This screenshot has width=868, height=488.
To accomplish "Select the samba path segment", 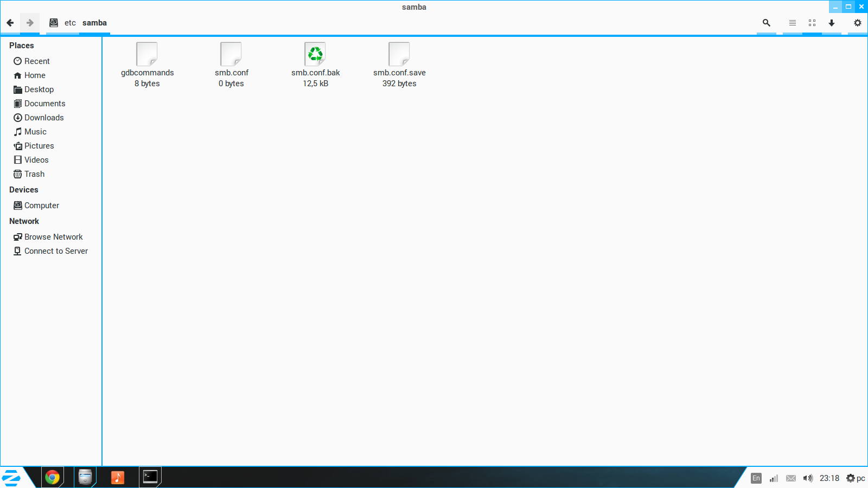I will pyautogui.click(x=94, y=23).
